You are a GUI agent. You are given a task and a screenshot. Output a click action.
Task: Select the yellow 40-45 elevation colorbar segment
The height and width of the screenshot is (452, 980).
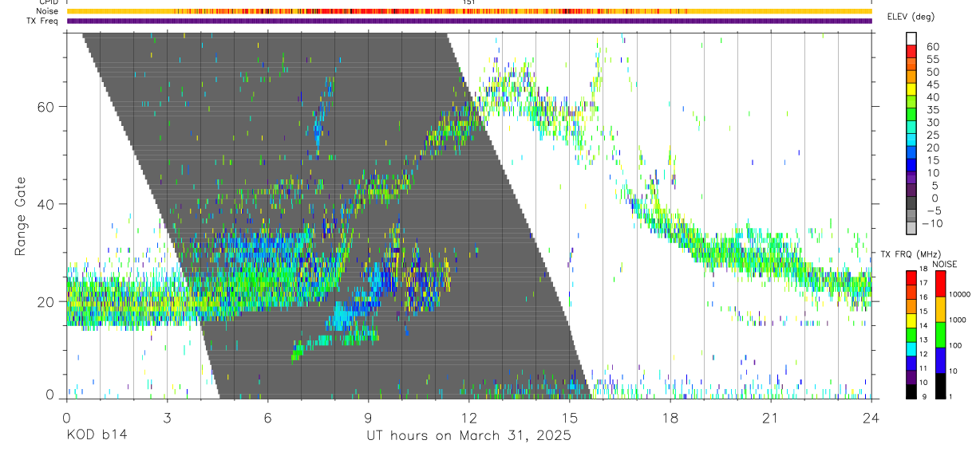pos(912,90)
